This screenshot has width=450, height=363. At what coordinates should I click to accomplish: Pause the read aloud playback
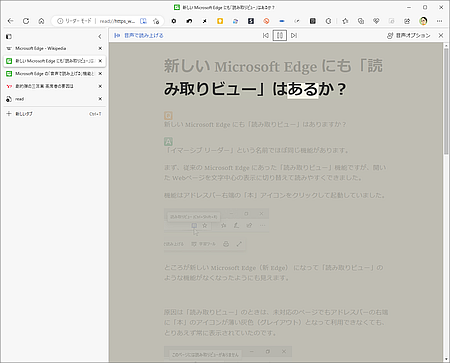pyautogui.click(x=280, y=35)
